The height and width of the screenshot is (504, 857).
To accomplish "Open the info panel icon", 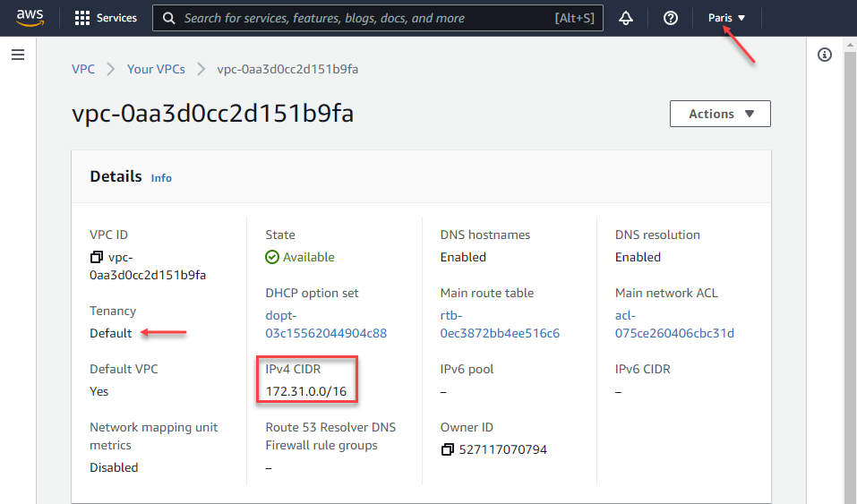I will pyautogui.click(x=825, y=56).
